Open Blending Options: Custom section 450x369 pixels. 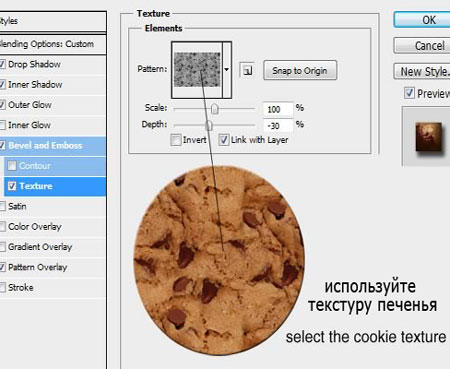[53, 44]
